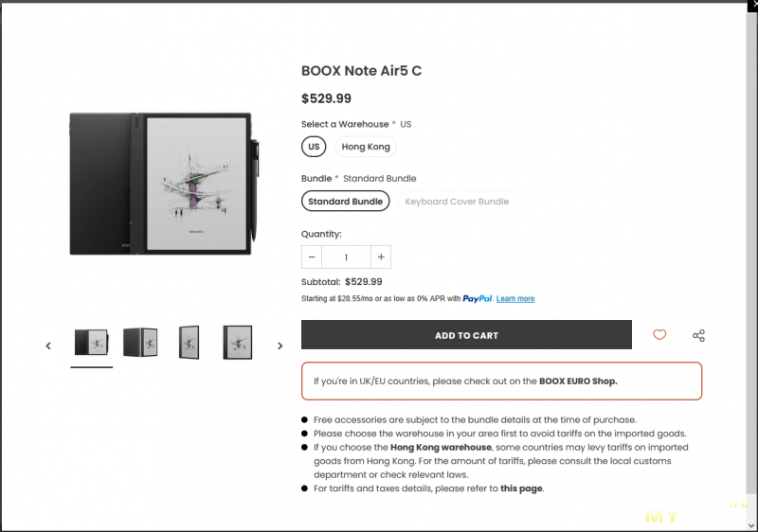The height and width of the screenshot is (532, 758).
Task: Select the third product thumbnail
Action: [x=189, y=342]
